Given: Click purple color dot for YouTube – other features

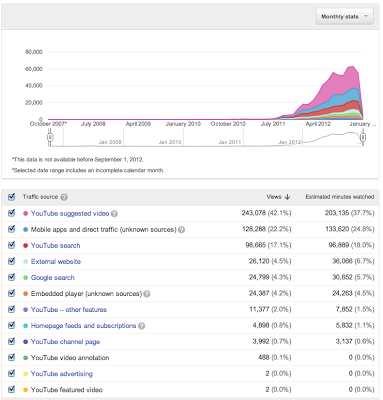Looking at the screenshot, I should click(25, 310).
